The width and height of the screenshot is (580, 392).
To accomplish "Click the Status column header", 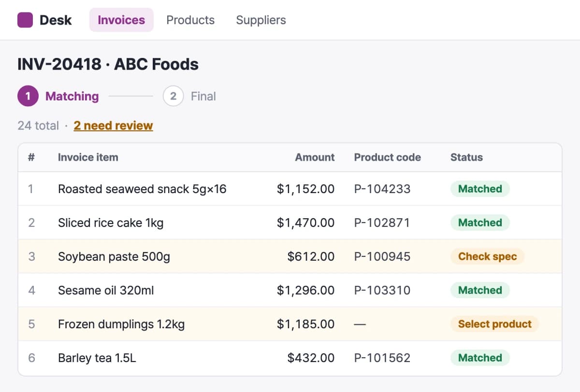I will coord(466,157).
